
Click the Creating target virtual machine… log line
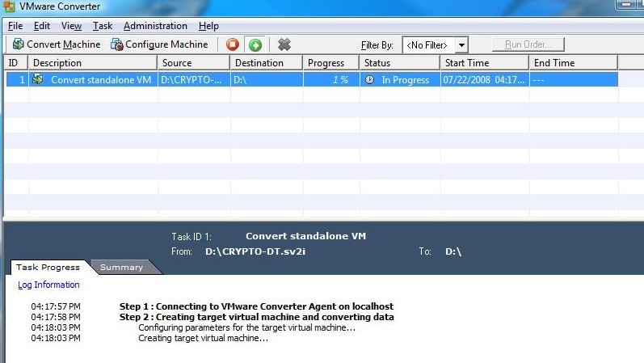click(204, 338)
